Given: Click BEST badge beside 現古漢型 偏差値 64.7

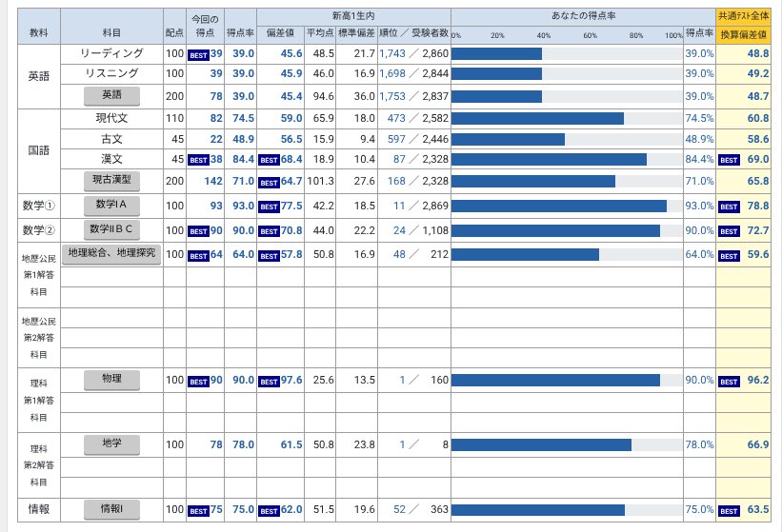Looking at the screenshot, I should [269, 183].
